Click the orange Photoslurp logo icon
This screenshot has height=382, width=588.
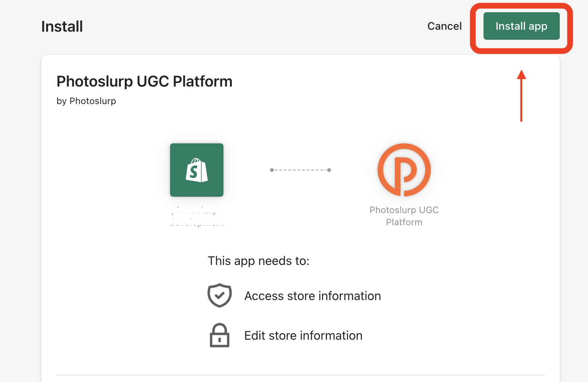pyautogui.click(x=404, y=170)
